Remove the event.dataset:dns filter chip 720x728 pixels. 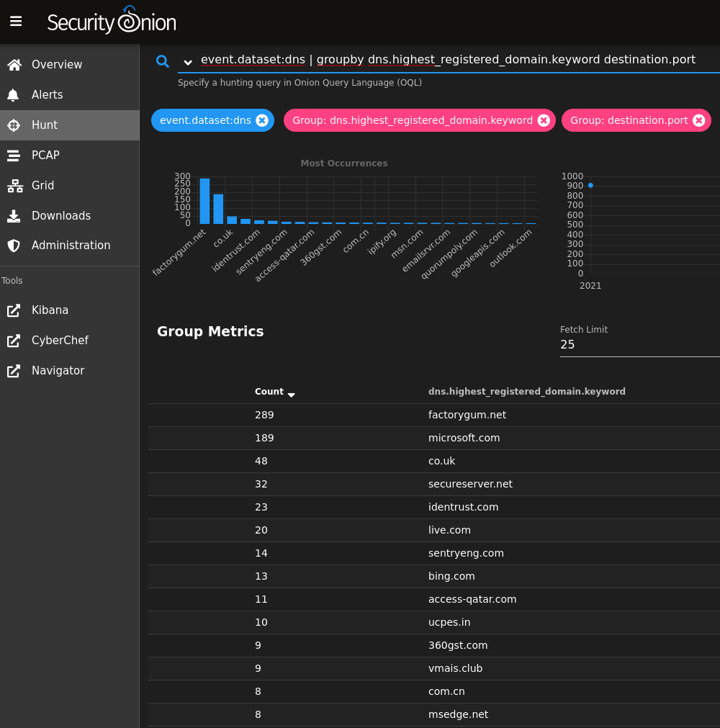[262, 121]
